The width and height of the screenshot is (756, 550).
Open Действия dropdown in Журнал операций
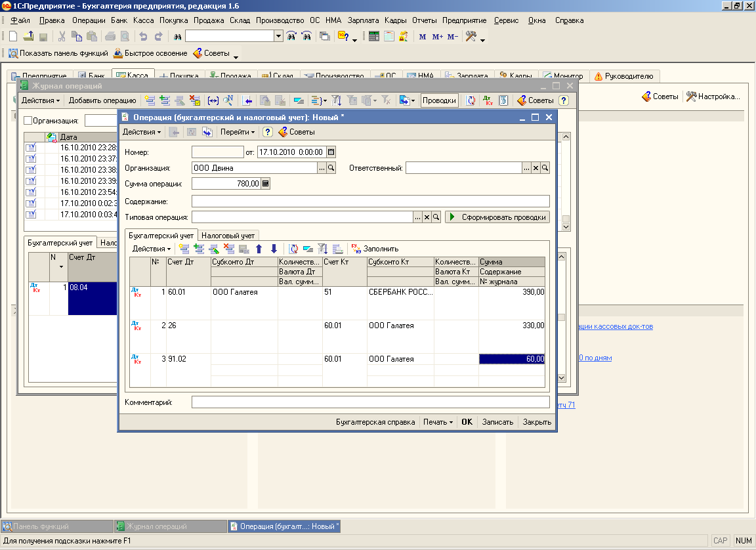(x=41, y=100)
